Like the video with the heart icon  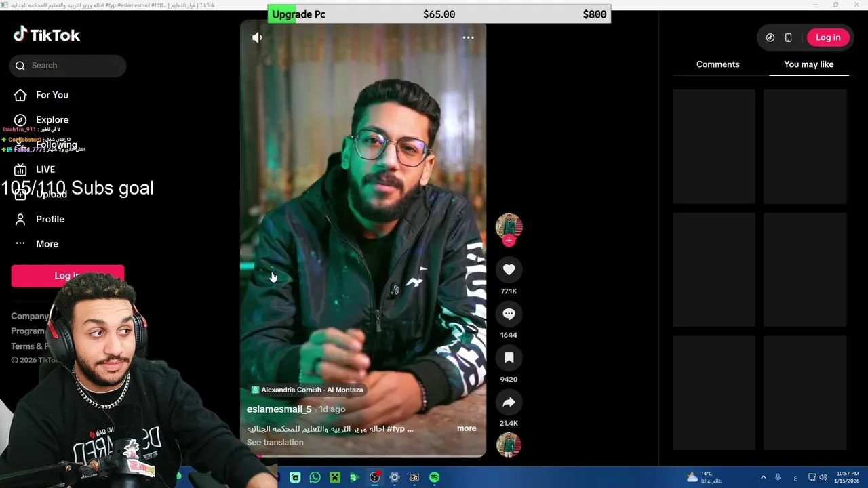click(x=509, y=270)
